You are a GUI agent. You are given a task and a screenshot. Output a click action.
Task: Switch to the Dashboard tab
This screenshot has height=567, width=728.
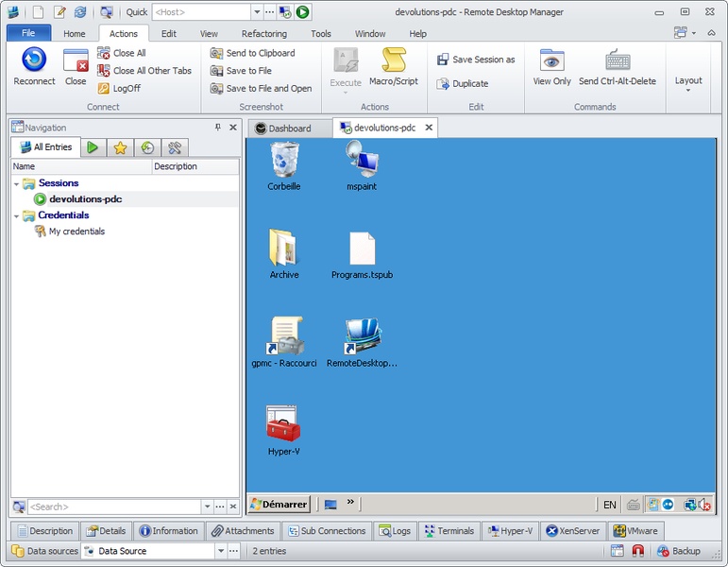288,129
